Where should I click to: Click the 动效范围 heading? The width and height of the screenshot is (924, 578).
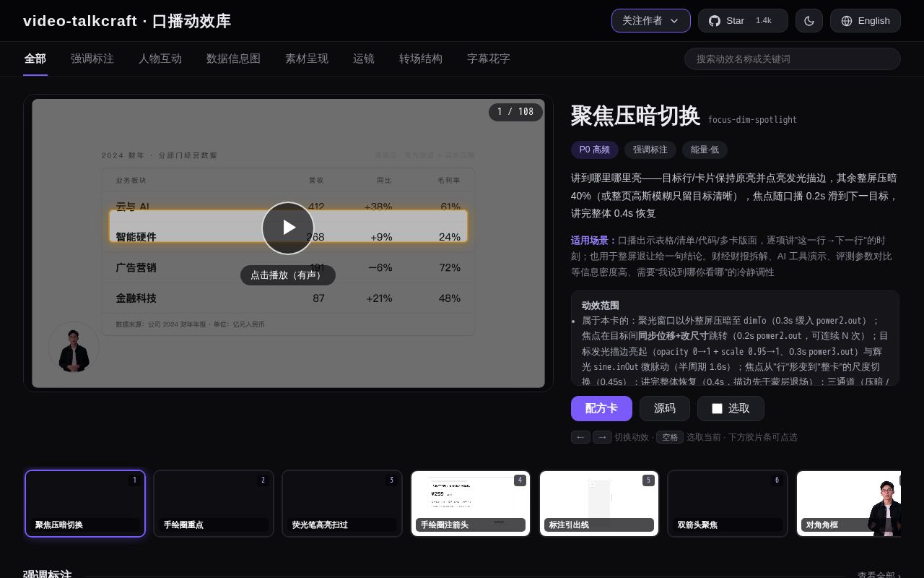[601, 306]
